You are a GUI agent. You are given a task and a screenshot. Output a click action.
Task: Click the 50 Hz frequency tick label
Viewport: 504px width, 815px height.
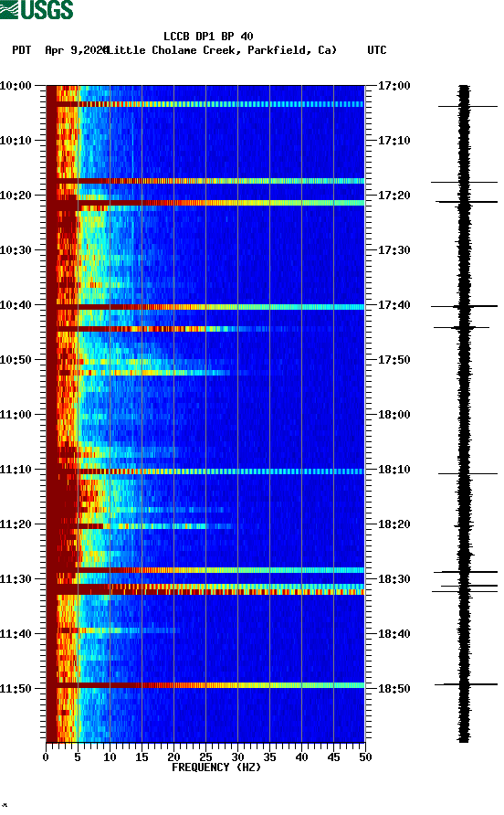click(x=365, y=757)
